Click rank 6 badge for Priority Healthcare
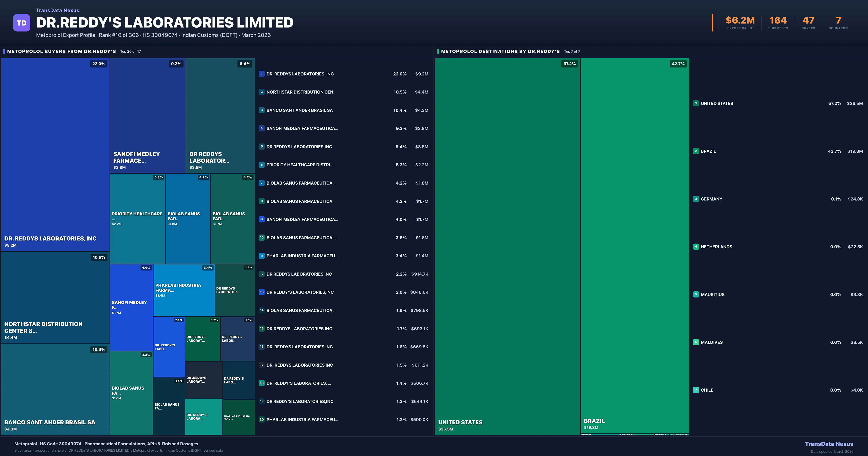This screenshot has width=868, height=456. tap(261, 165)
